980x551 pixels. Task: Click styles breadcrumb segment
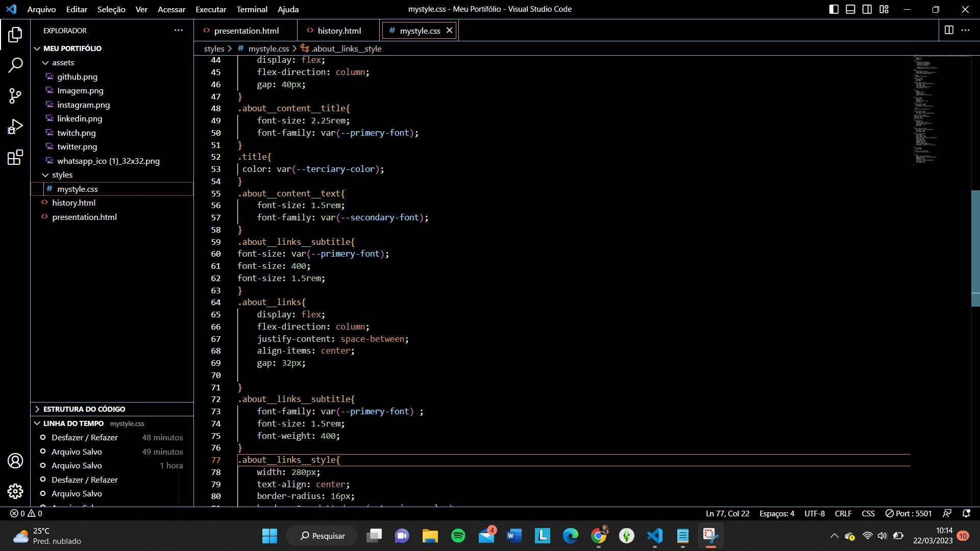214,48
